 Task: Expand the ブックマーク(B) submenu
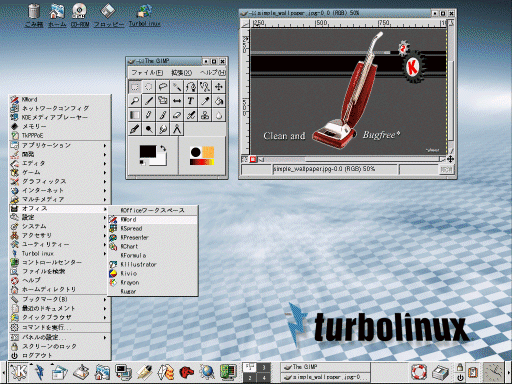60,299
